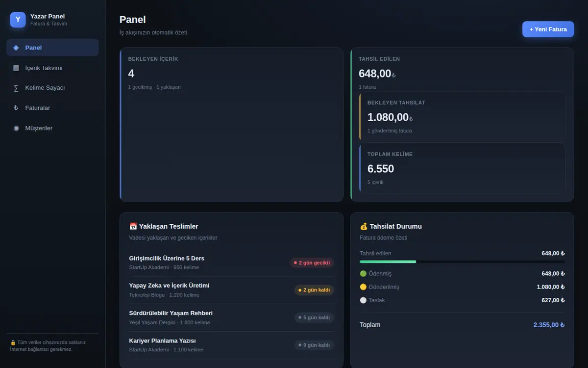Screen dimensions: 588x368
Task: Create a new invoice with Yeni Fatura
Action: pos(548,29)
